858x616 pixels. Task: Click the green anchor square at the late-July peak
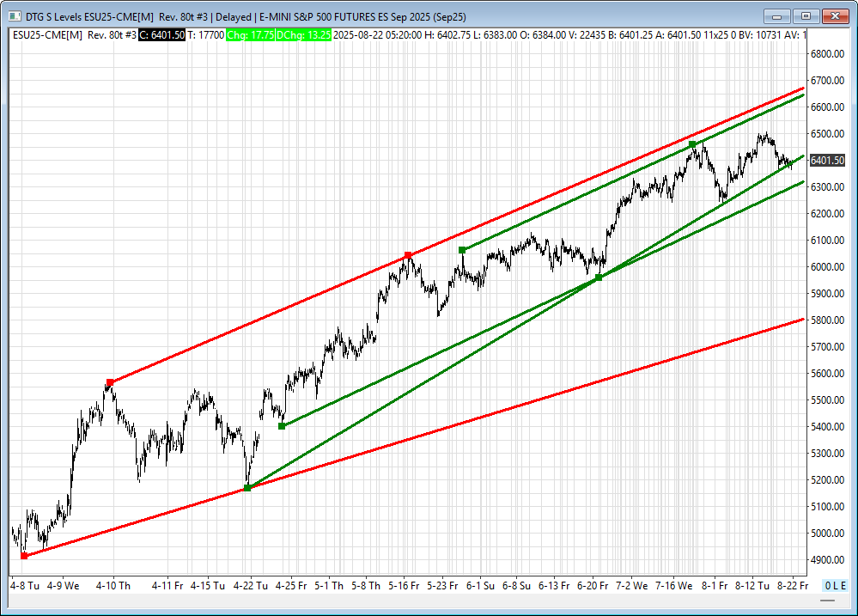(x=692, y=144)
